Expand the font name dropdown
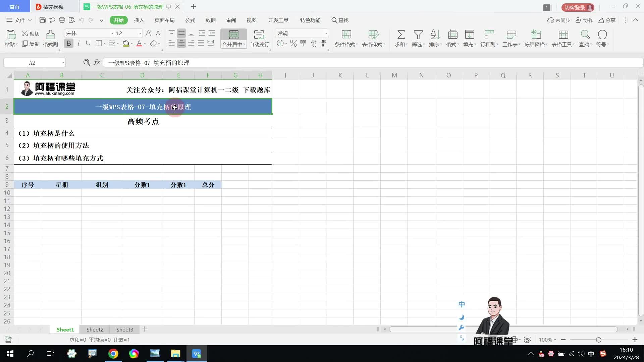The width and height of the screenshot is (644, 362). click(112, 33)
